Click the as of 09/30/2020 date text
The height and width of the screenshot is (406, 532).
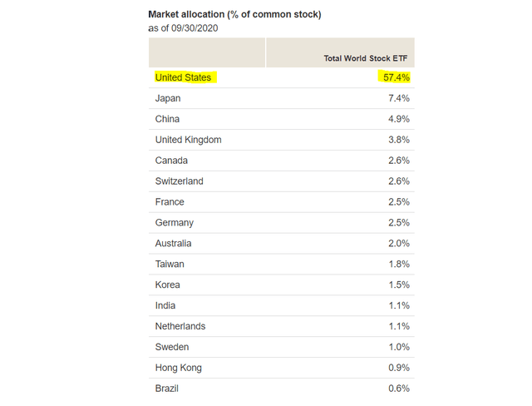pyautogui.click(x=183, y=28)
